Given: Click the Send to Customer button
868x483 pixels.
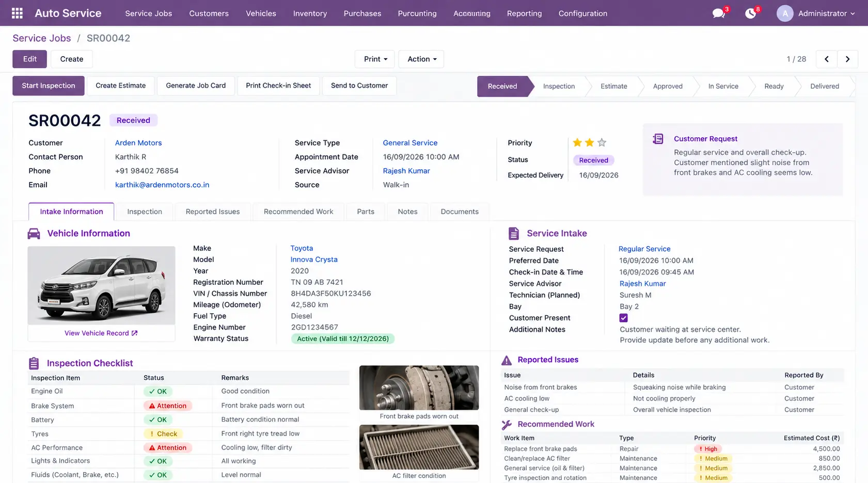Looking at the screenshot, I should click(359, 86).
